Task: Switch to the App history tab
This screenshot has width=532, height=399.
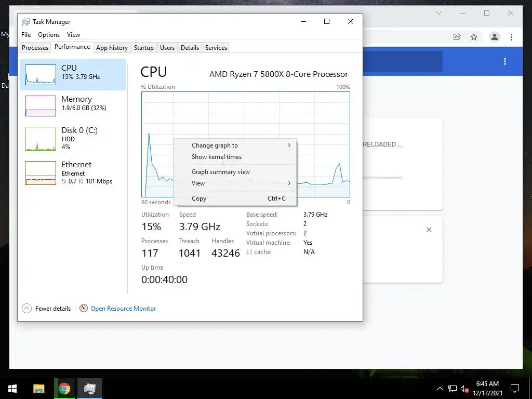Action: coord(112,47)
